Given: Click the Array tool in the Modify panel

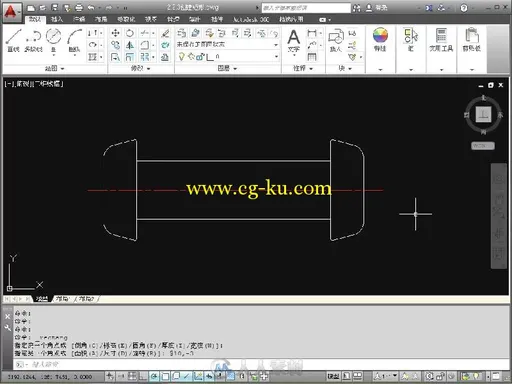Looking at the screenshot, I should tap(144, 57).
